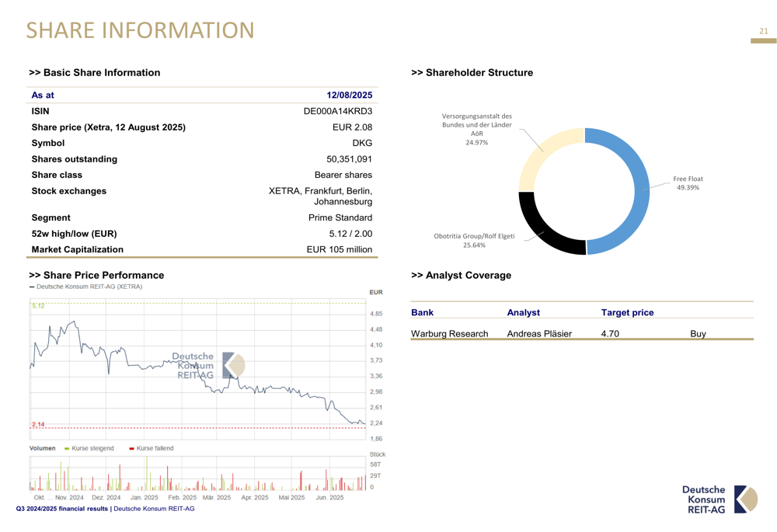The image size is (777, 532).
Task: Click the 'Shares outstanding' row label
Action: click(75, 159)
